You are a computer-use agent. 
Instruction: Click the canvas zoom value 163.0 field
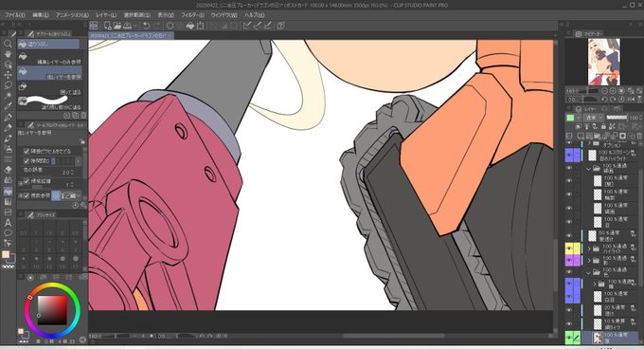96,337
